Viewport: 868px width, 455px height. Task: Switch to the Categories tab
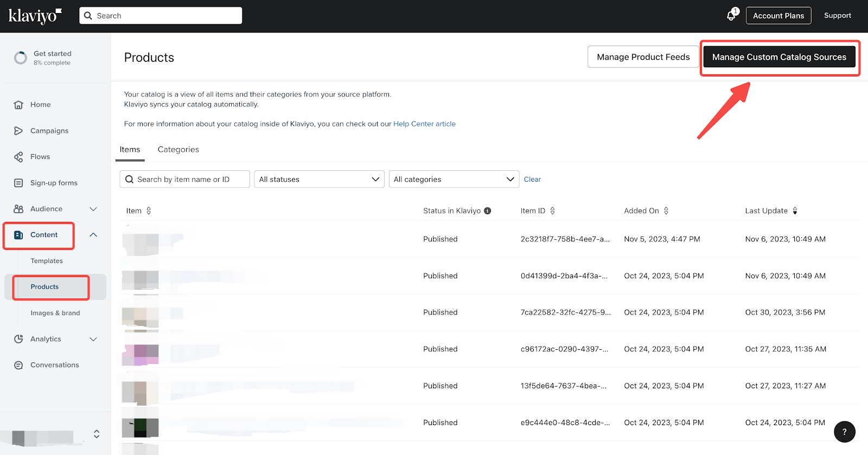[178, 150]
